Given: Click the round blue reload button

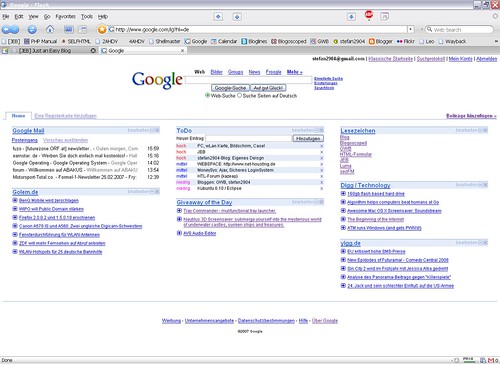Looking at the screenshot, I should click(32, 30).
